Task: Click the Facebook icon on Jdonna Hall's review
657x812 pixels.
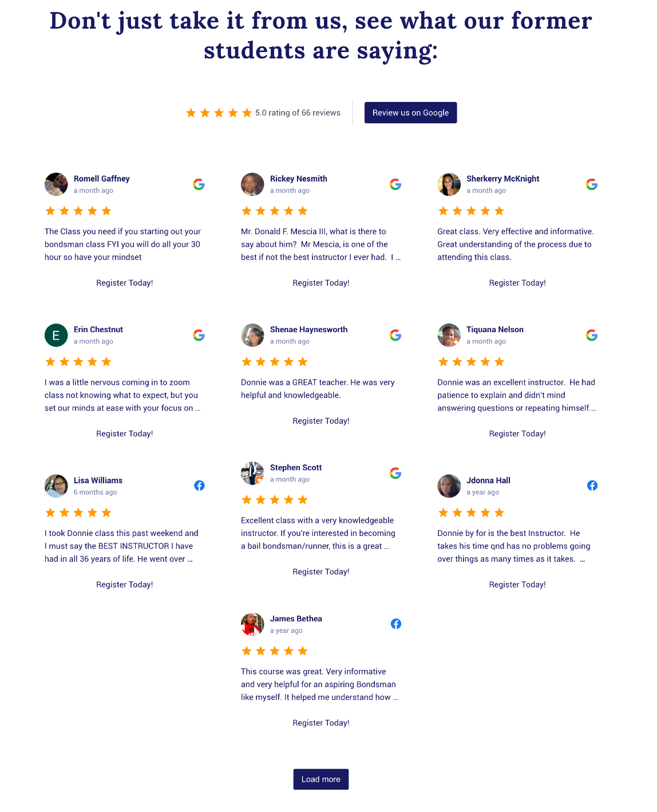Action: tap(592, 485)
